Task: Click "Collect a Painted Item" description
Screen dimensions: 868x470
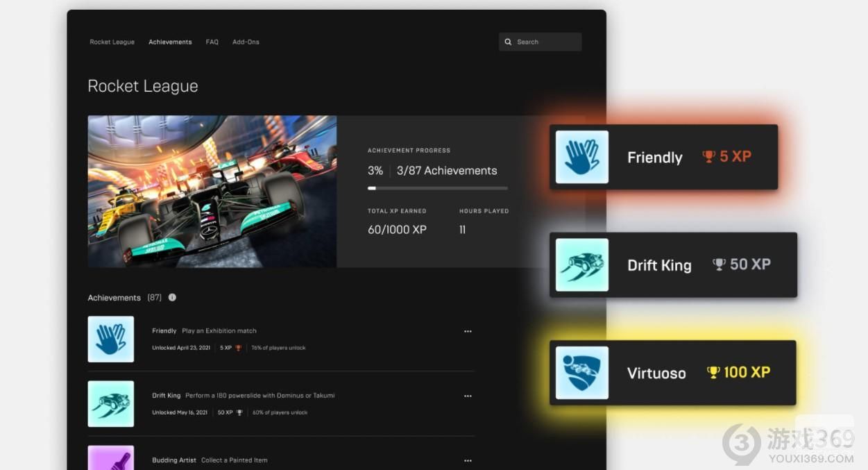Action: (235, 460)
